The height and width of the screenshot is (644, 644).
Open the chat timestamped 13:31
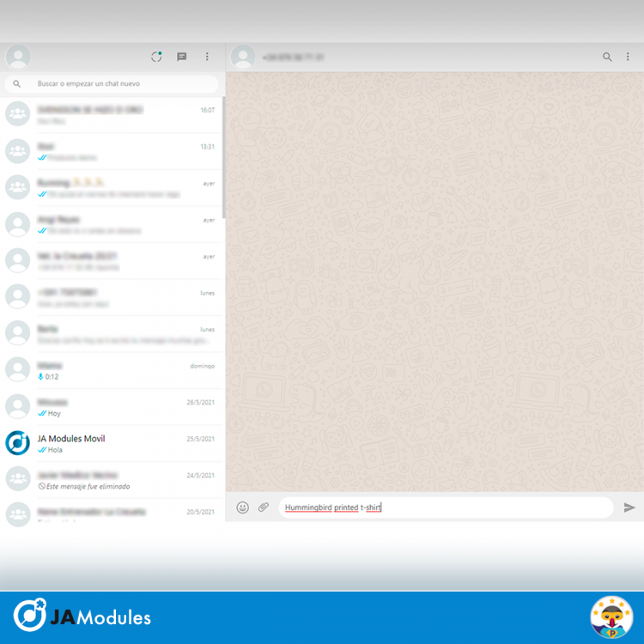tap(112, 151)
